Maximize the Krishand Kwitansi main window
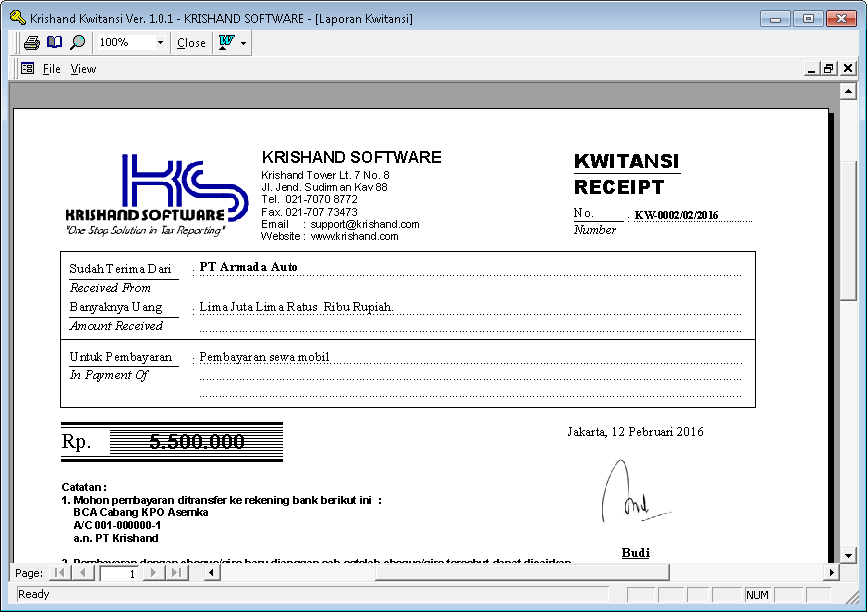 point(808,19)
